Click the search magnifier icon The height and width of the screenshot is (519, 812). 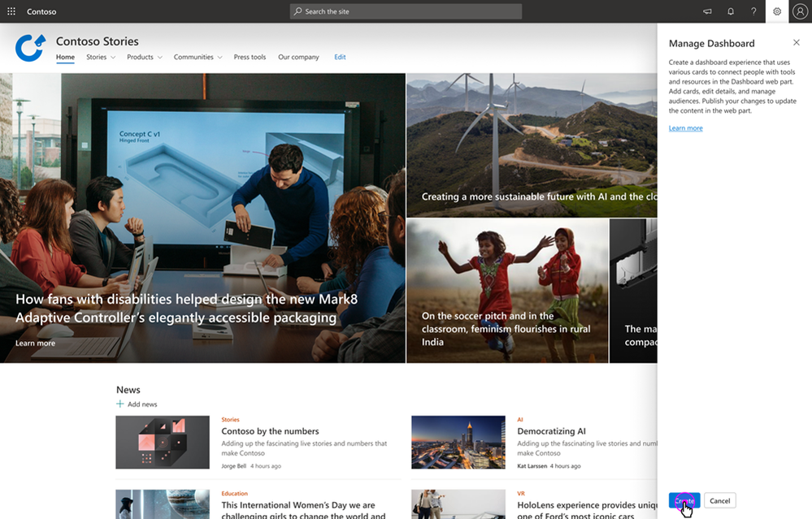(x=297, y=11)
